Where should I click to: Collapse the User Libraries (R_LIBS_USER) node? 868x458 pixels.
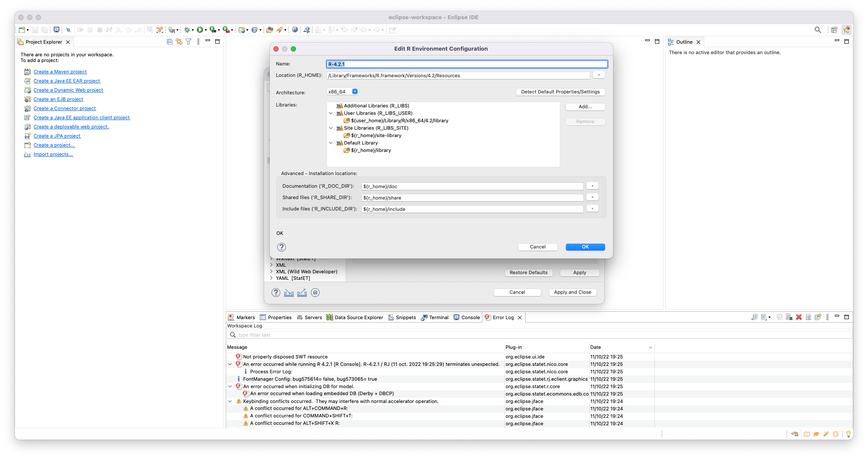pos(331,113)
